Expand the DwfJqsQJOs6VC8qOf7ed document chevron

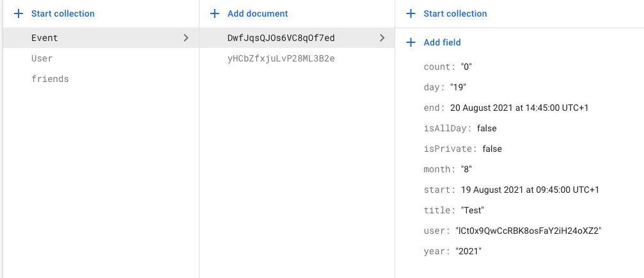tap(382, 38)
